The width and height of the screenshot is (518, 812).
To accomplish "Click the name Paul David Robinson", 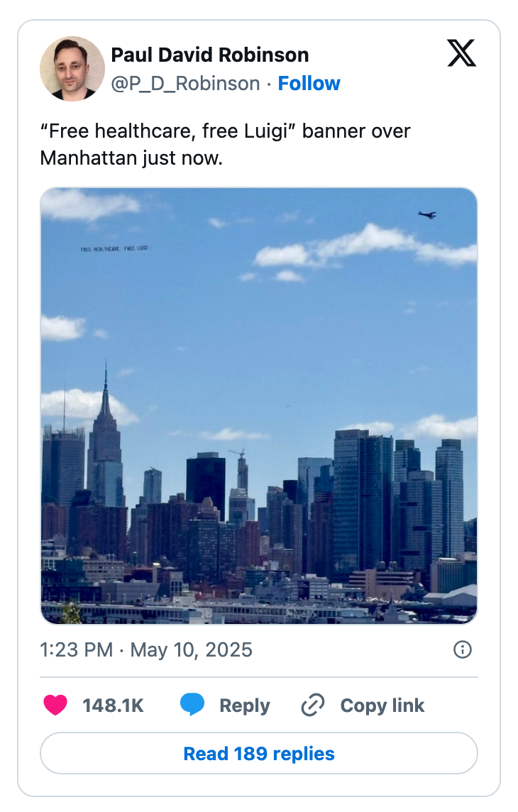I will tap(209, 55).
